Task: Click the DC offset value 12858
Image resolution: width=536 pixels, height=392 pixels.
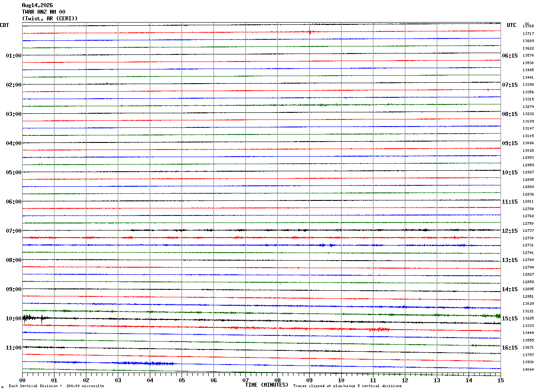Action: click(x=528, y=282)
